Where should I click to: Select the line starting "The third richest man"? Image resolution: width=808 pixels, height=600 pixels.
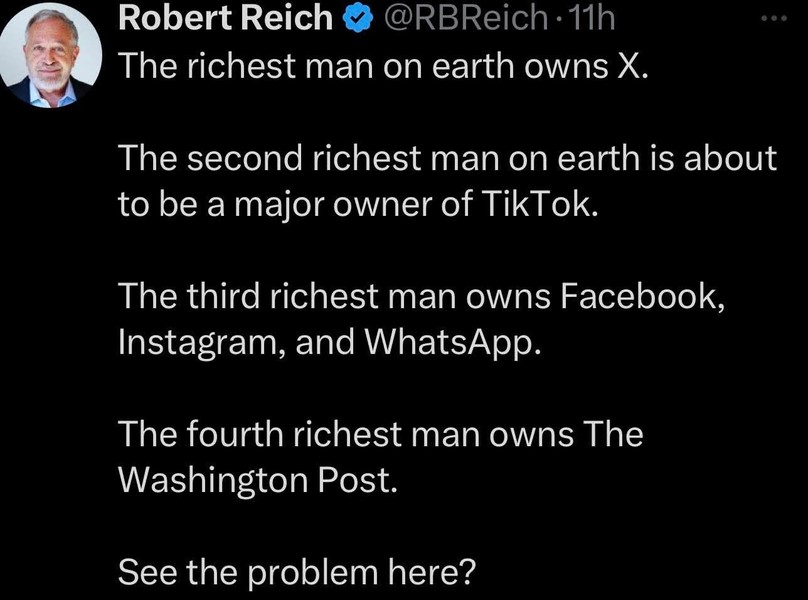[418, 297]
